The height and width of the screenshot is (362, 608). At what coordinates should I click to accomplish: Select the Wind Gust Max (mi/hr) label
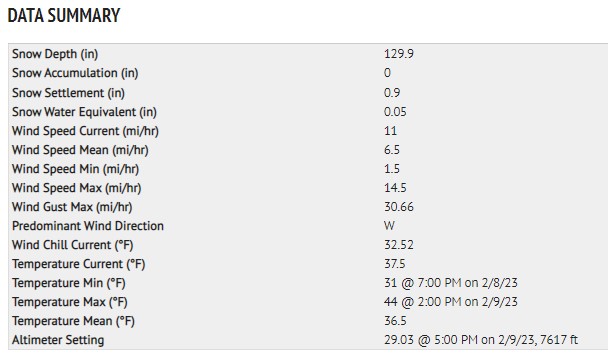(72, 207)
